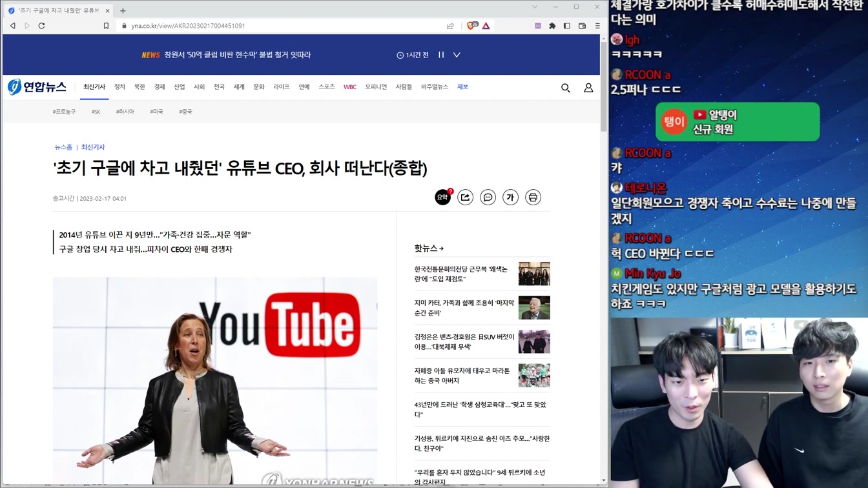The height and width of the screenshot is (488, 868).
Task: Bookmark this page using the bookmark icon
Action: pos(106,26)
